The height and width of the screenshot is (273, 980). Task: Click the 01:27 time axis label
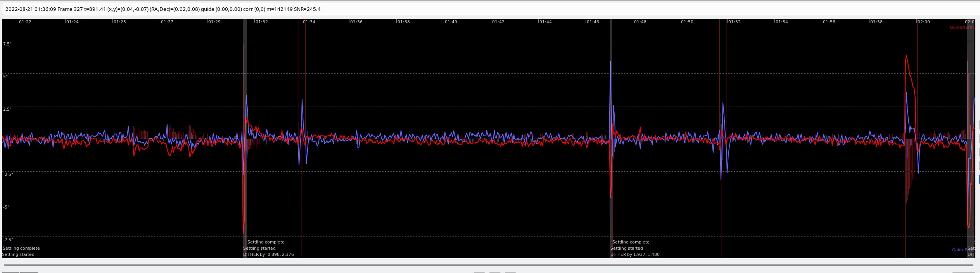pyautogui.click(x=167, y=22)
